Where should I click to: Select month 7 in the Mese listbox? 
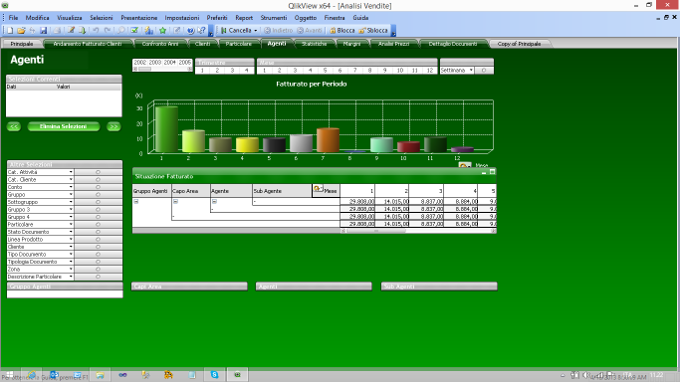[x=355, y=70]
